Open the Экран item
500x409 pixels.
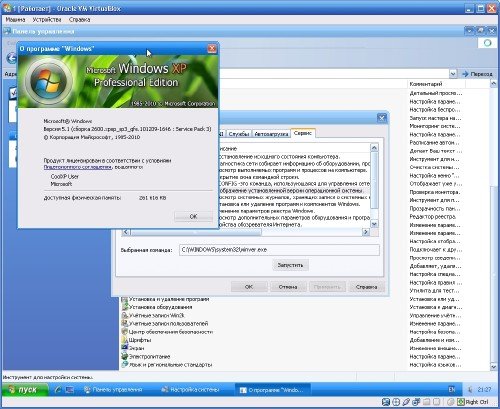point(133,348)
